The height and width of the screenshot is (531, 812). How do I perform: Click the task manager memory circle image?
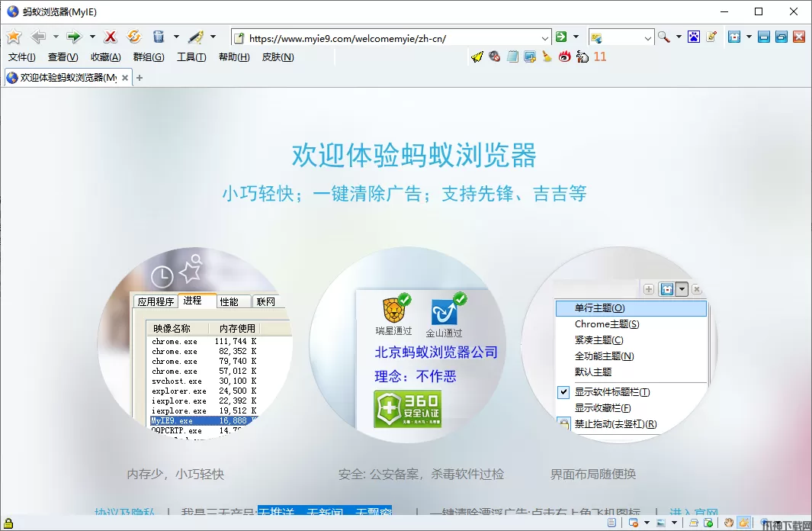[196, 345]
